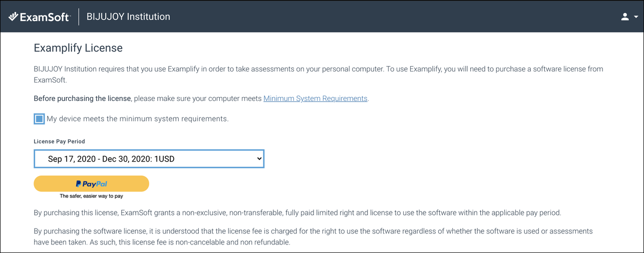Expand the account menu caret arrow
Image resolution: width=644 pixels, height=253 pixels.
pos(636,17)
